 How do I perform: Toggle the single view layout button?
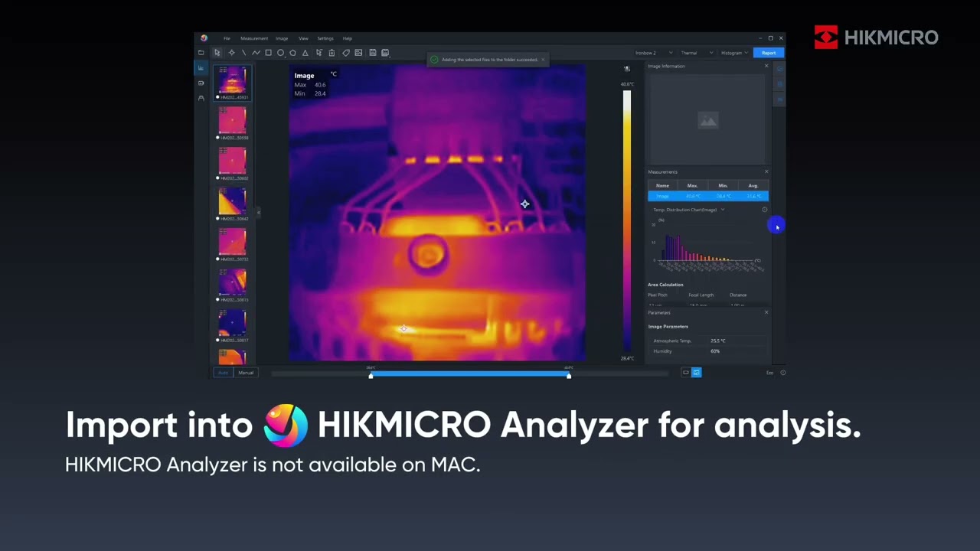[x=686, y=373]
